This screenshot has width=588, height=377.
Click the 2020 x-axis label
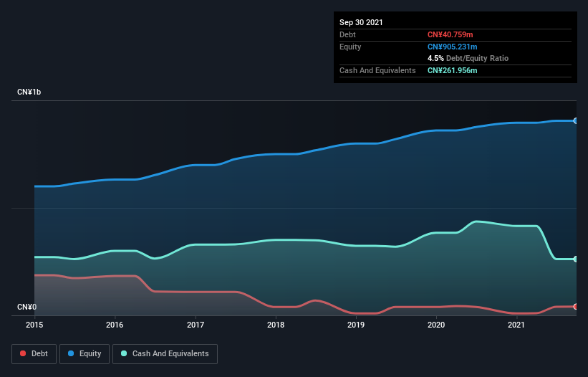pos(436,325)
